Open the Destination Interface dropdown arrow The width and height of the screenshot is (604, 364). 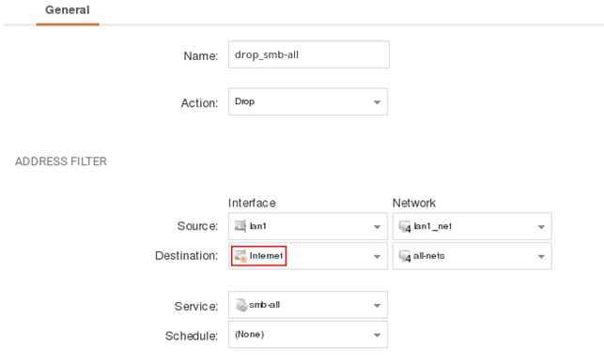point(377,257)
